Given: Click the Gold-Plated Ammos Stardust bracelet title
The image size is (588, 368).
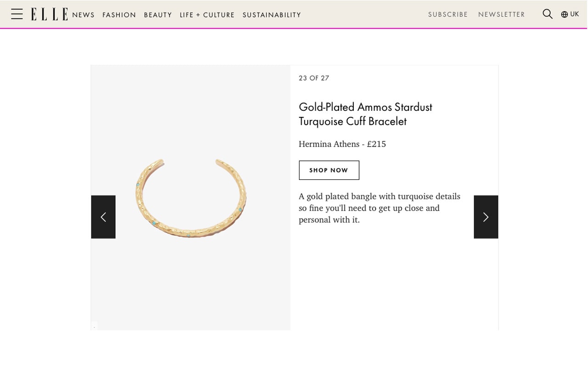Looking at the screenshot, I should point(365,114).
